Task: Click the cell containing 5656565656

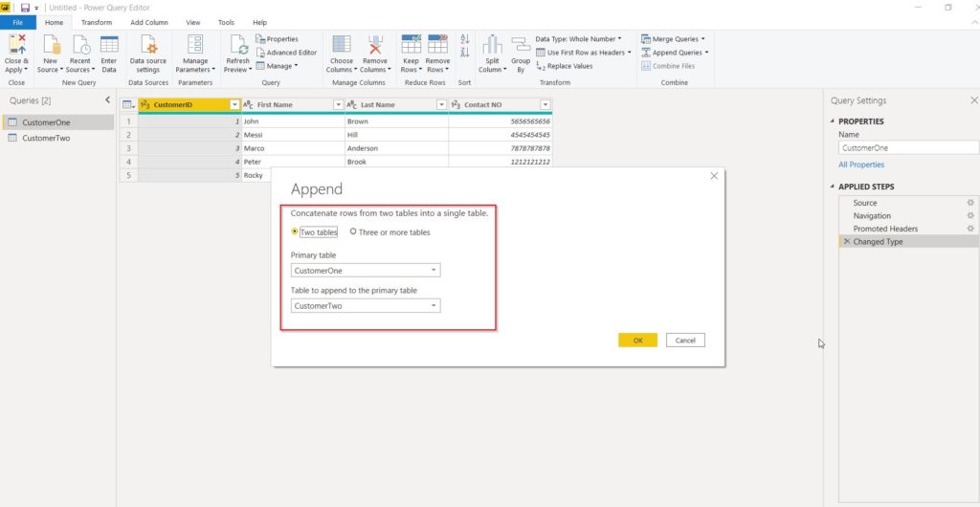Action: pos(500,121)
